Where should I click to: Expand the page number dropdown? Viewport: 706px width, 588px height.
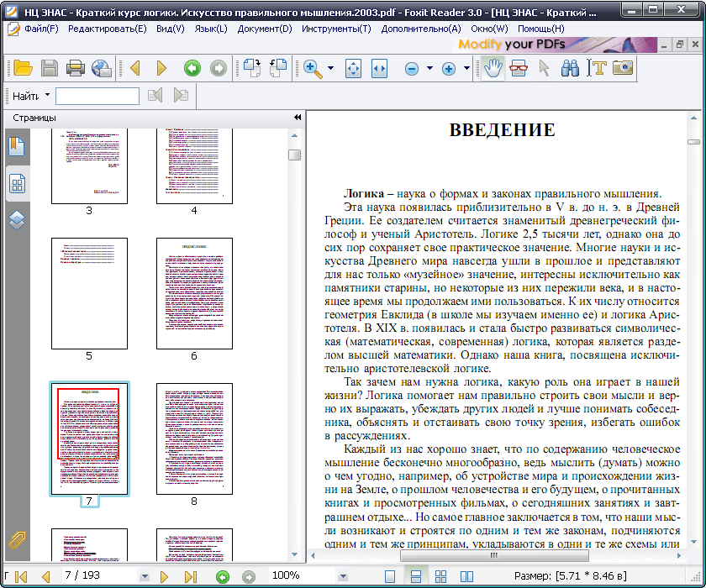pos(145,576)
